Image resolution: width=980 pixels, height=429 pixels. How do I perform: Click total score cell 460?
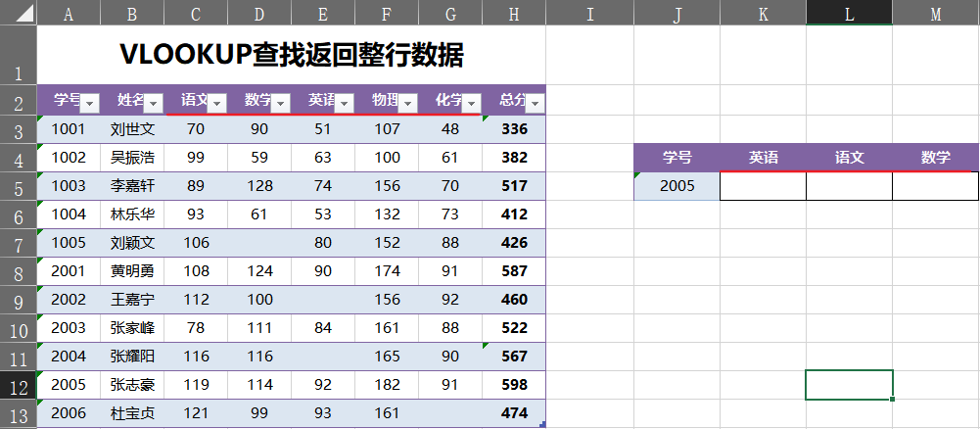tap(514, 300)
